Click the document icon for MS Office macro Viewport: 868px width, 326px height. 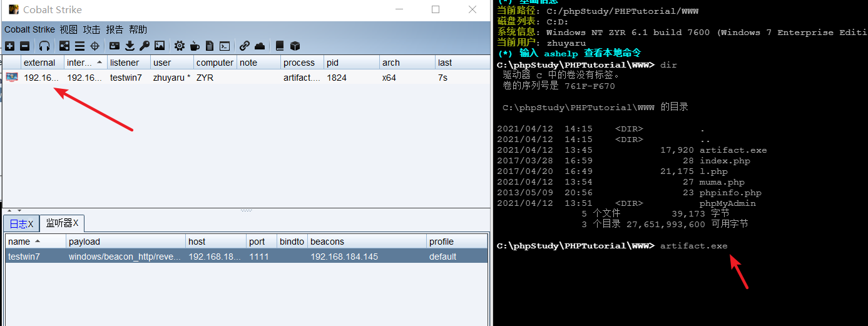pos(210,46)
